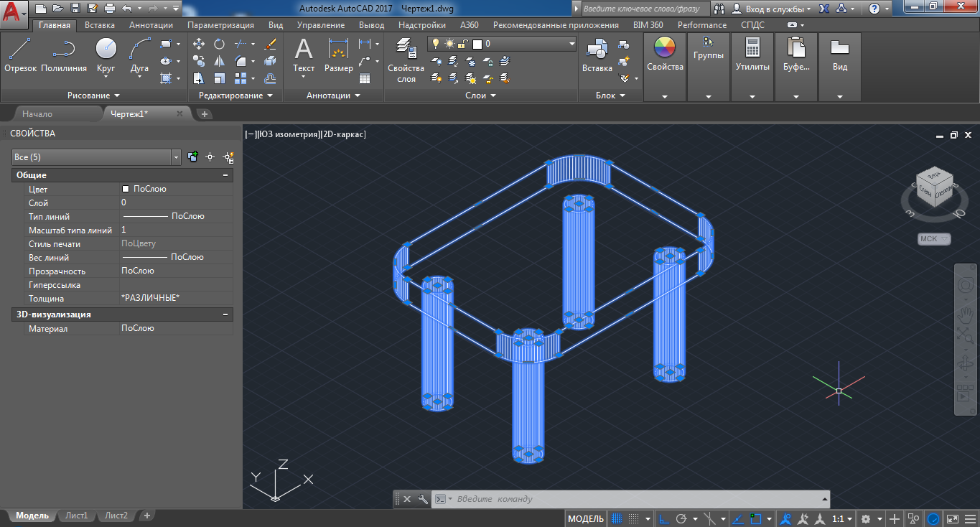
Task: Click the МСК coordinate system button
Action: coord(934,239)
